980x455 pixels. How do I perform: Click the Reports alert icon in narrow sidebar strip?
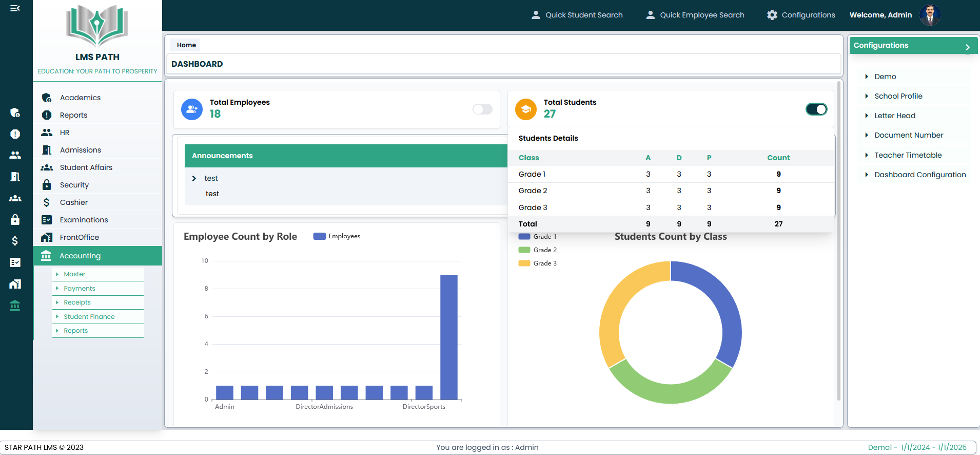(x=15, y=134)
